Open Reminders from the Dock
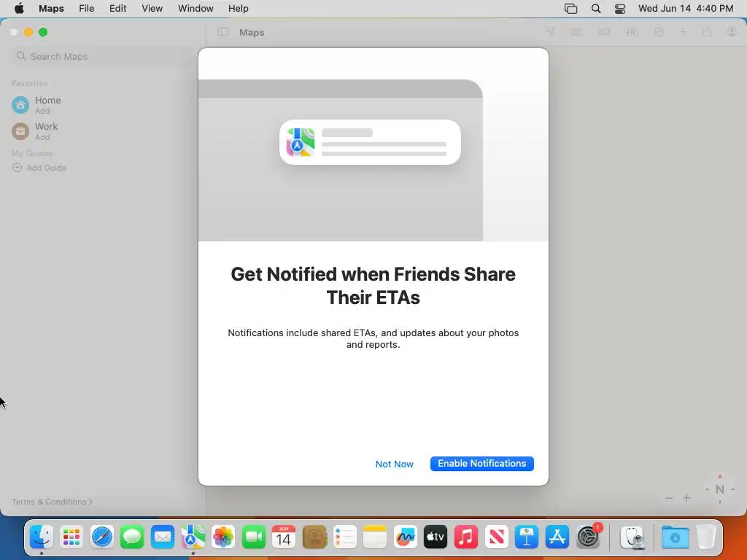 [344, 537]
